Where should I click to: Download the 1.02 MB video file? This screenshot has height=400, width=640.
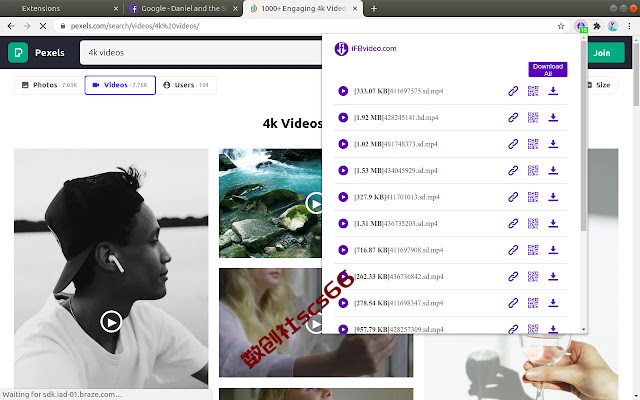(x=553, y=144)
